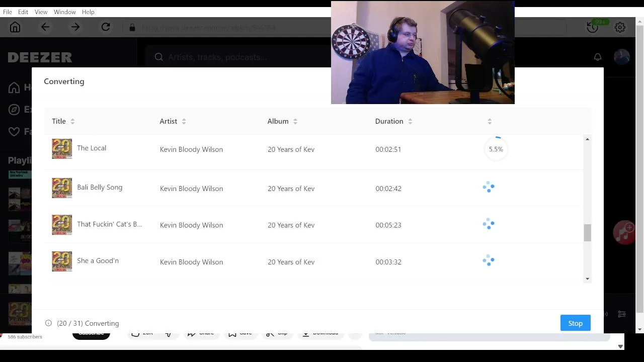Viewport: 644px width, 362px height.
Task: Click Bali Belly Song loading spinner
Action: coord(489,188)
